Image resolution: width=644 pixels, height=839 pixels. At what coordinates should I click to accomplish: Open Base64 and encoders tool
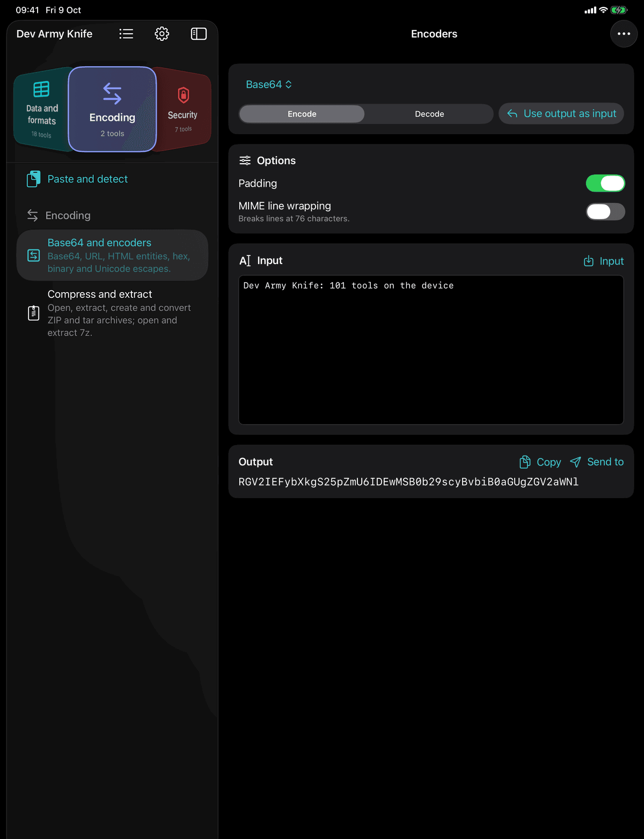(x=112, y=256)
